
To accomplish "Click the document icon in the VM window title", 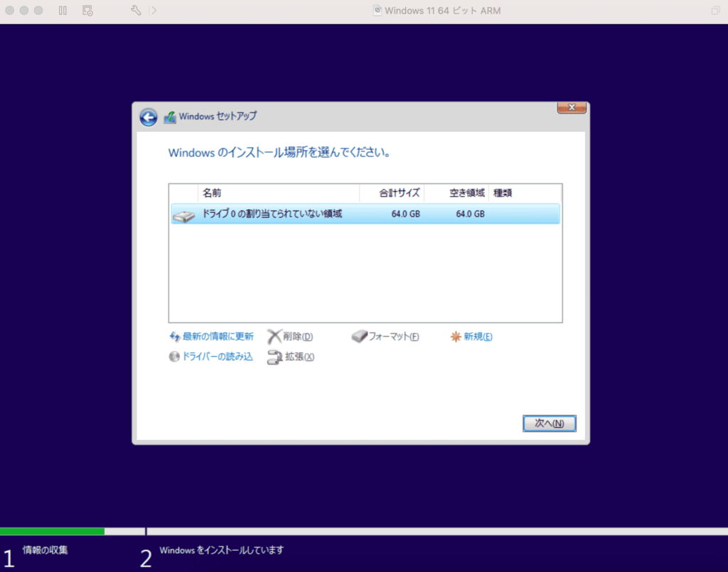I will click(x=378, y=10).
